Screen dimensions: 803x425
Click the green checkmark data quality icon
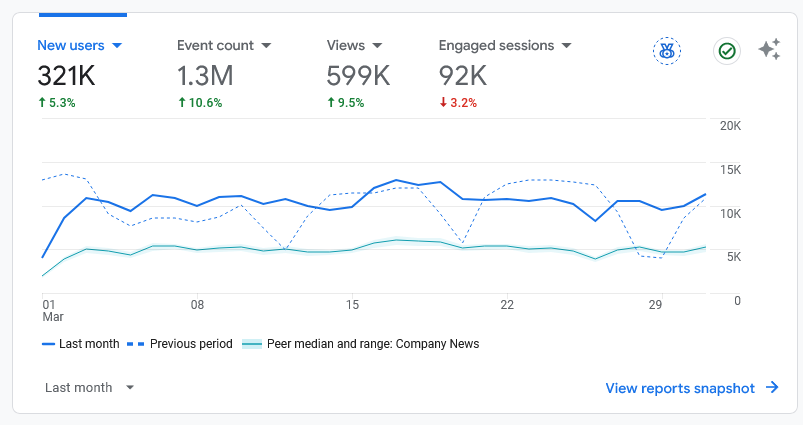[x=726, y=50]
